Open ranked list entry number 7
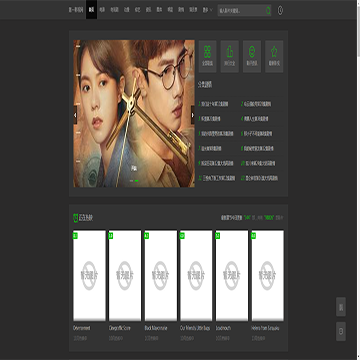This screenshot has height=360, width=360. [x=210, y=148]
